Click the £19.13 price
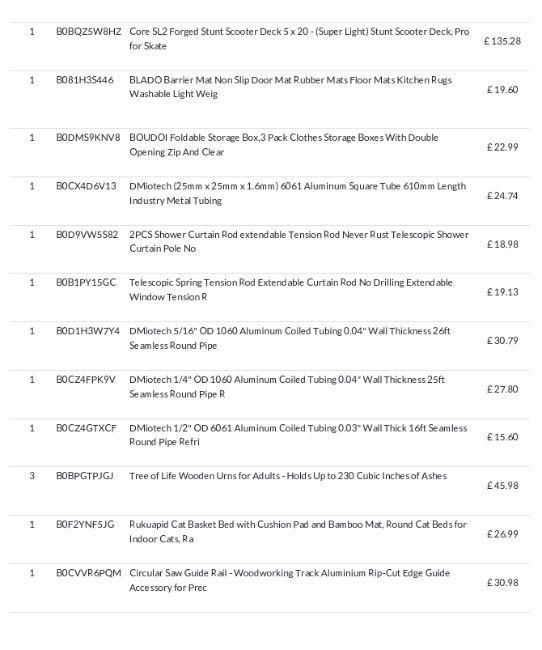Screen dimensions: 542x650 coord(502,292)
